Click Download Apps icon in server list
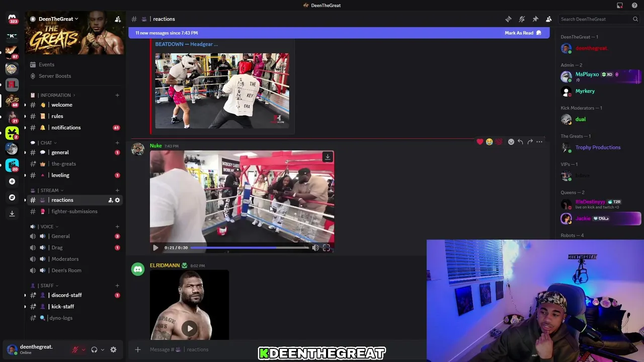 12,214
